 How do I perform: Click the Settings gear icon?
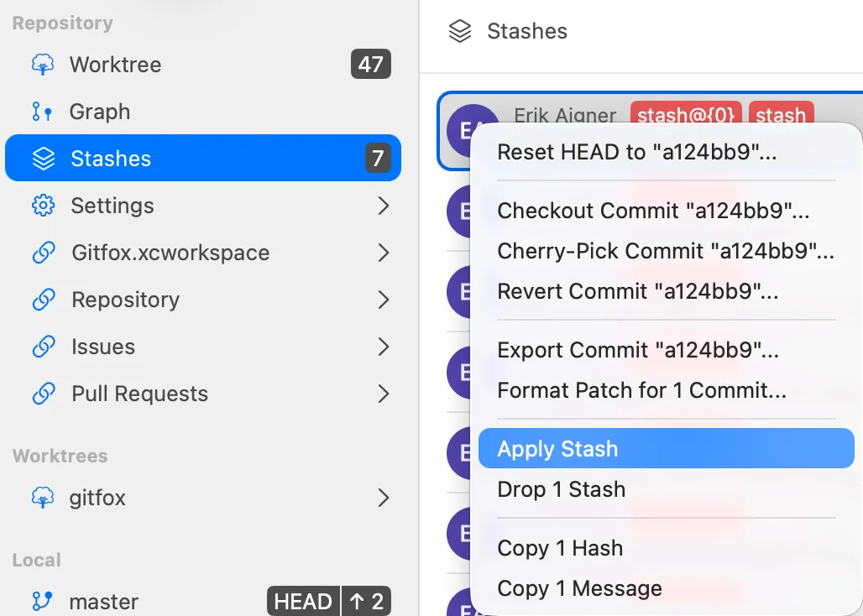(x=43, y=206)
